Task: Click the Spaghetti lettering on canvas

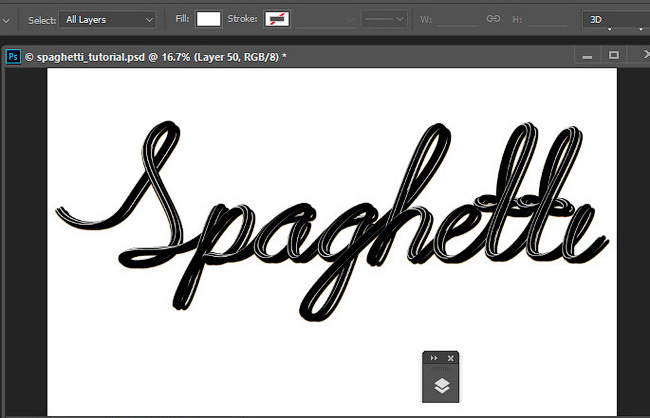Action: [x=332, y=222]
